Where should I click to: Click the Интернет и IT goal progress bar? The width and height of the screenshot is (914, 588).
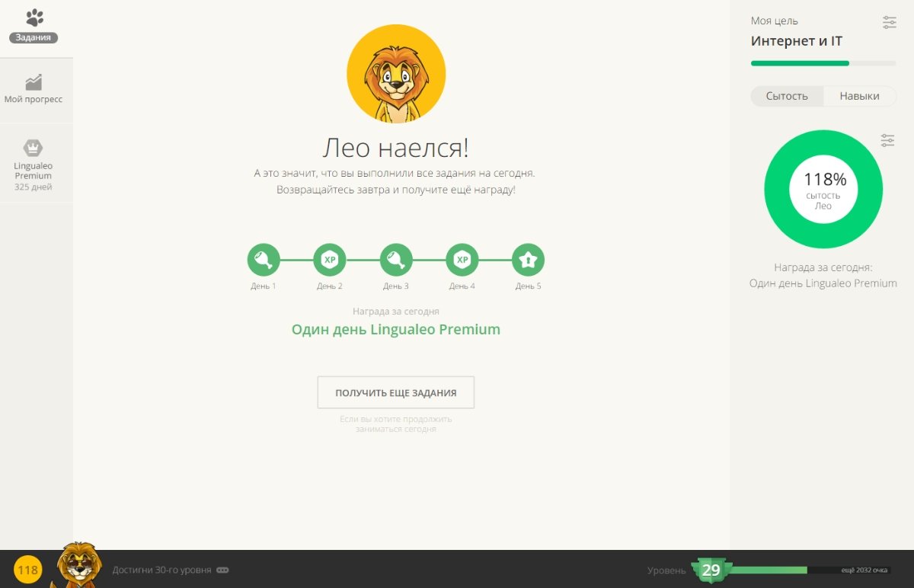click(823, 63)
